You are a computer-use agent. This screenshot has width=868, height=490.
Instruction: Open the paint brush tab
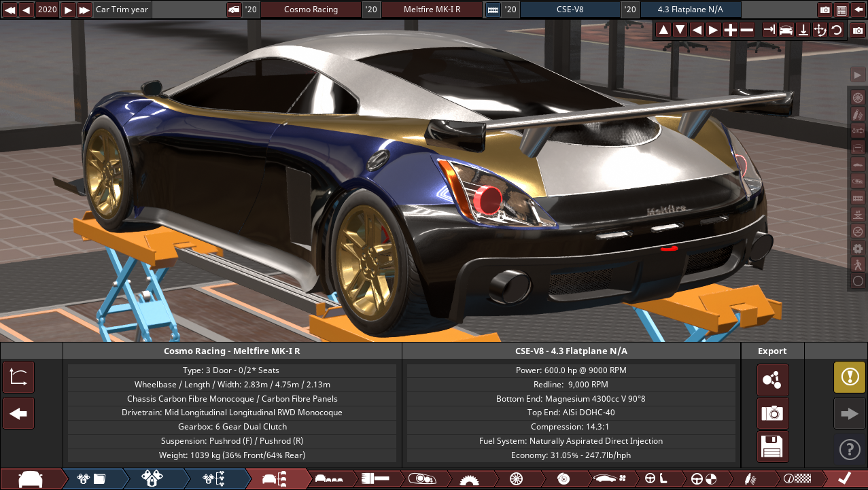[376, 478]
